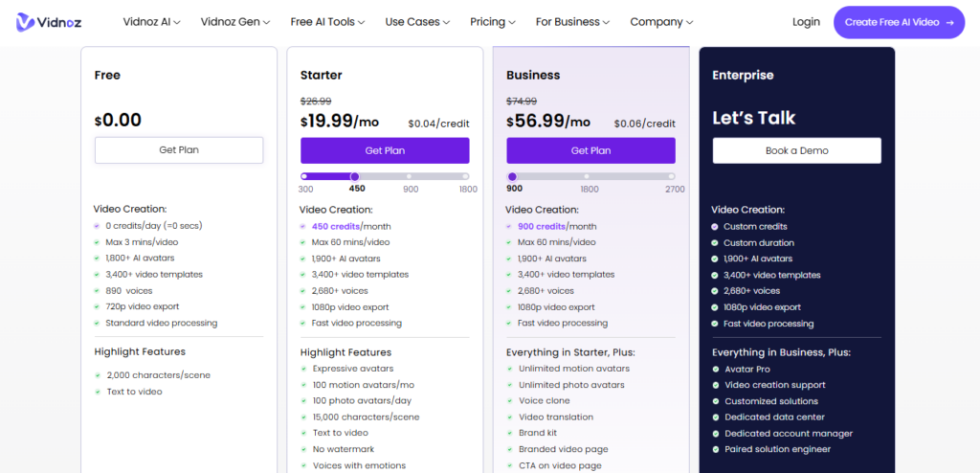The width and height of the screenshot is (980, 473).
Task: Click the Login link
Action: [806, 22]
